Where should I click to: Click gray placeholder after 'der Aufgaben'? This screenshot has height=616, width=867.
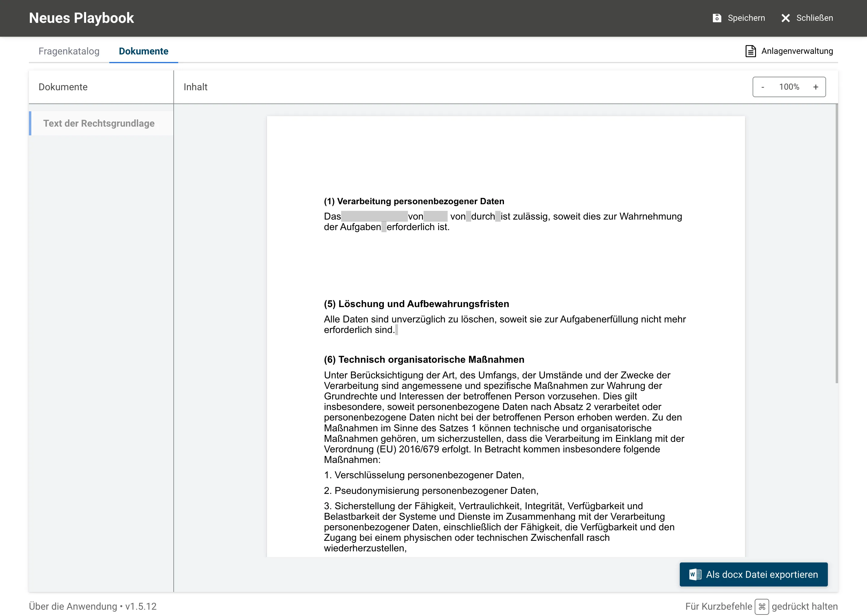pos(384,227)
